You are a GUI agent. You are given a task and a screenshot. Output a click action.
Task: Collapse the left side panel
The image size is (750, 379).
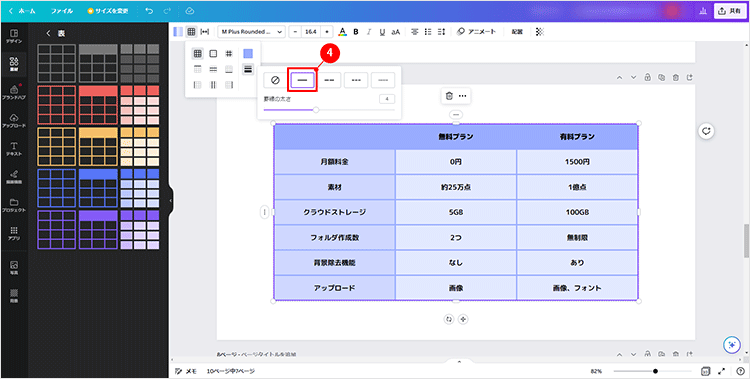pos(171,201)
